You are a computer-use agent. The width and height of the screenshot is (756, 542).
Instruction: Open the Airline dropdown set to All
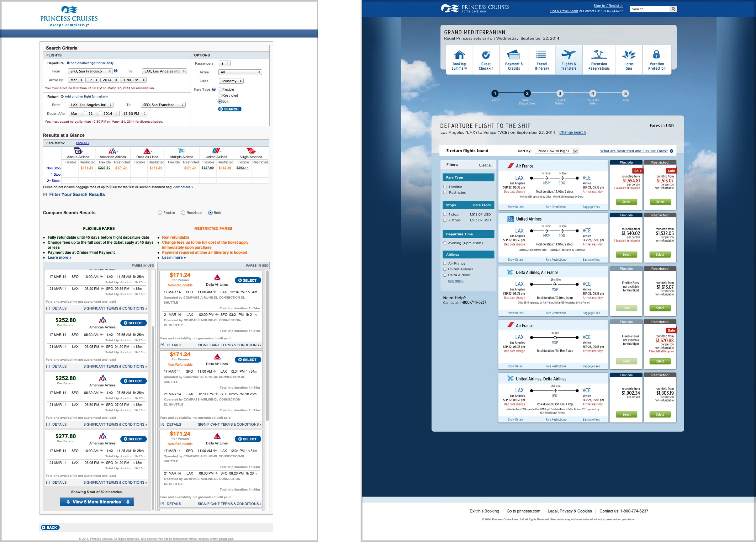pyautogui.click(x=240, y=72)
